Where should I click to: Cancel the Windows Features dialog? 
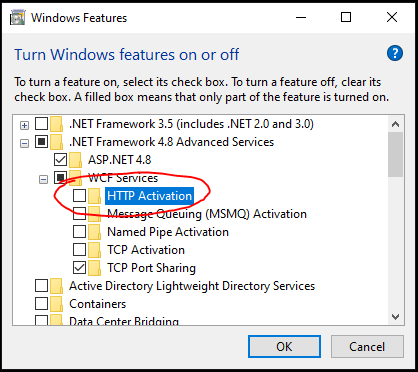pyautogui.click(x=367, y=347)
